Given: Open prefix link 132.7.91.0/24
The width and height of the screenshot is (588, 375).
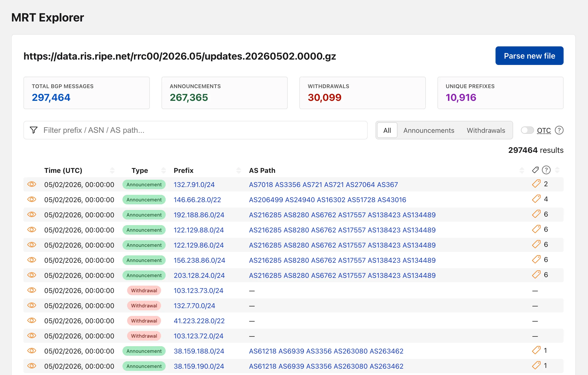Looking at the screenshot, I should (194, 184).
